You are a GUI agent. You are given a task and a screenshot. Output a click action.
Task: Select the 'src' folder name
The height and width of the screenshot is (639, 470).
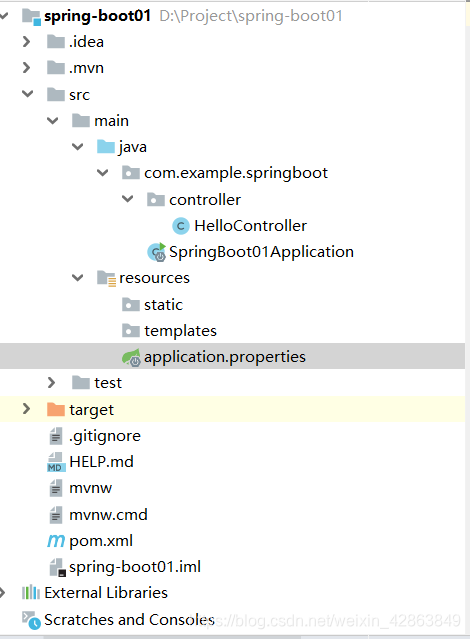(x=79, y=95)
